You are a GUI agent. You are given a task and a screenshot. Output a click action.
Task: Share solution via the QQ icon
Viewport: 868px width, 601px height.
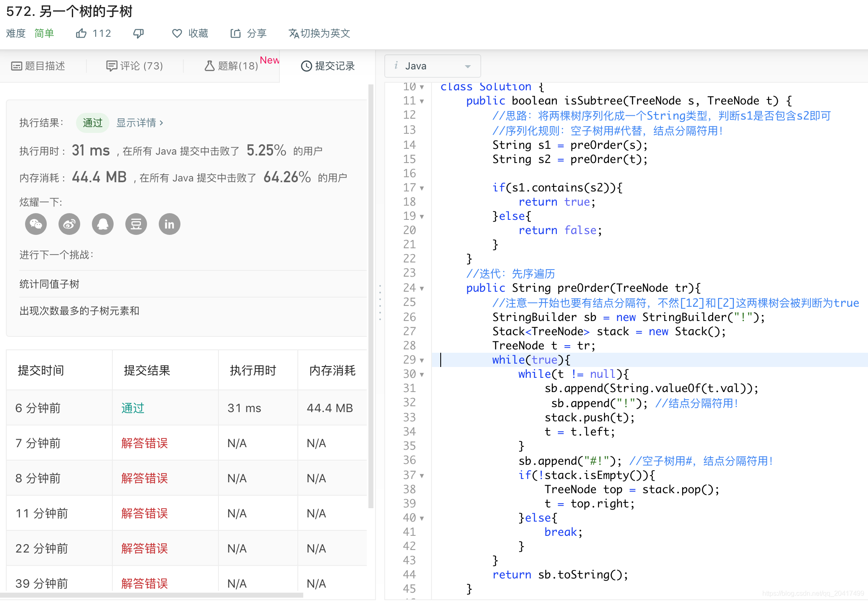coord(102,224)
